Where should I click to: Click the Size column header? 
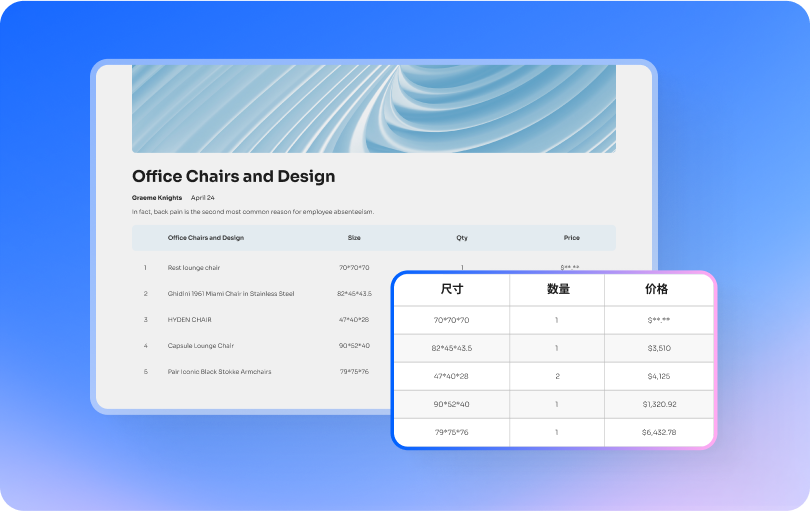coord(354,238)
